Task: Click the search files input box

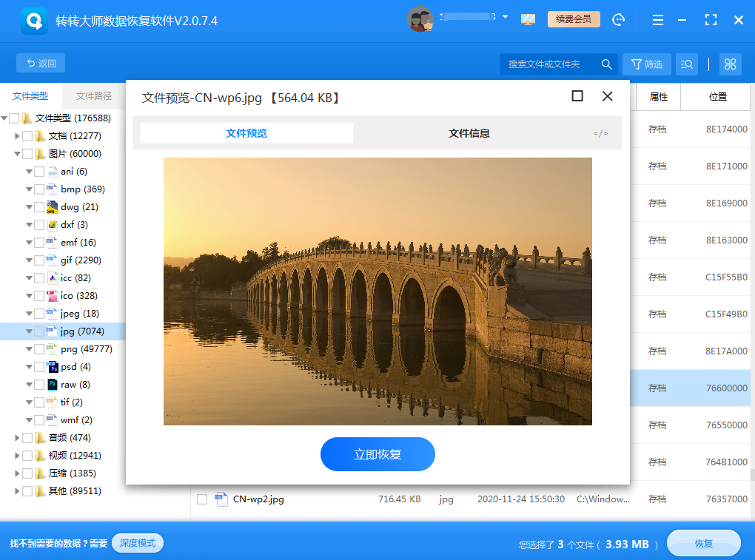Action: coord(551,64)
